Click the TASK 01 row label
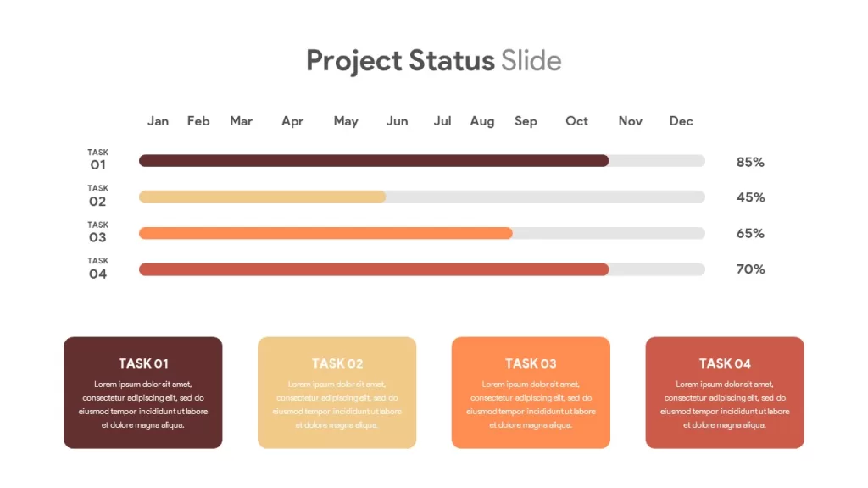The height and width of the screenshot is (488, 868). (98, 160)
